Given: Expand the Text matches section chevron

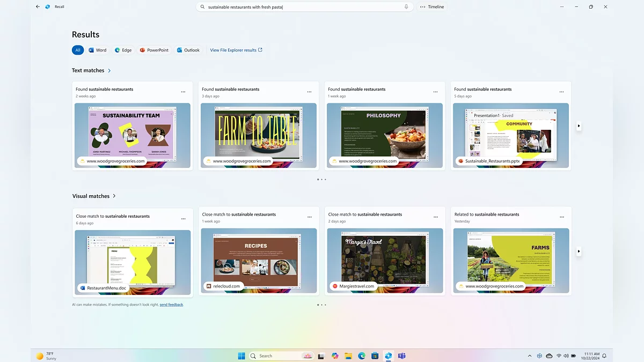Looking at the screenshot, I should [x=109, y=71].
